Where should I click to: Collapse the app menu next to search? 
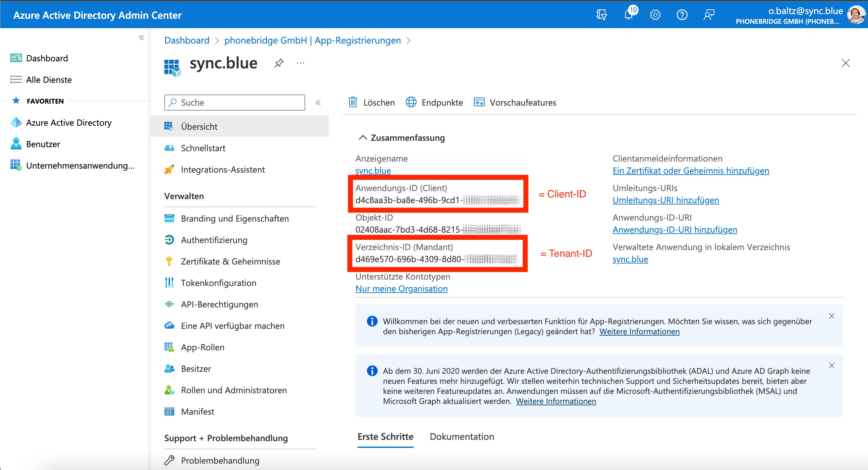pos(318,103)
